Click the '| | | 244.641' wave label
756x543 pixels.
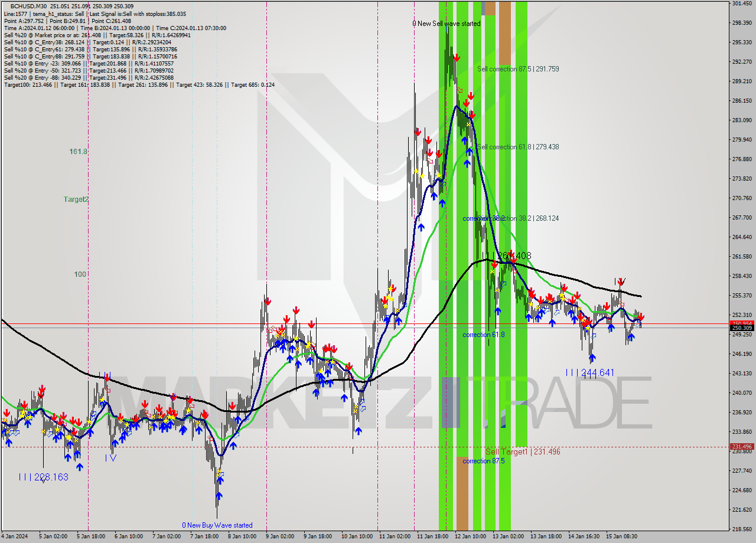point(589,372)
